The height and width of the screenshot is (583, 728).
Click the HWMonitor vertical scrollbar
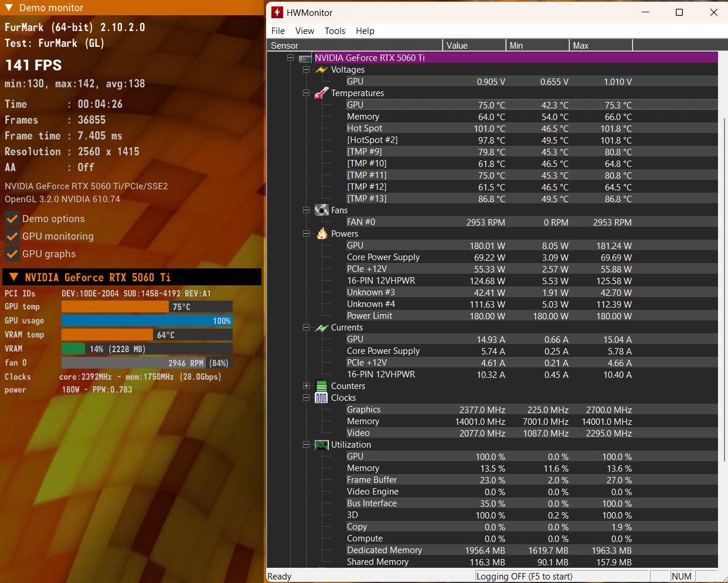click(x=724, y=290)
